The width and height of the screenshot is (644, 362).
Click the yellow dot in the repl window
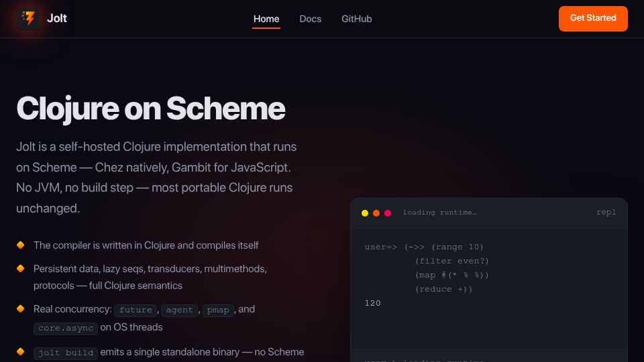pyautogui.click(x=365, y=213)
